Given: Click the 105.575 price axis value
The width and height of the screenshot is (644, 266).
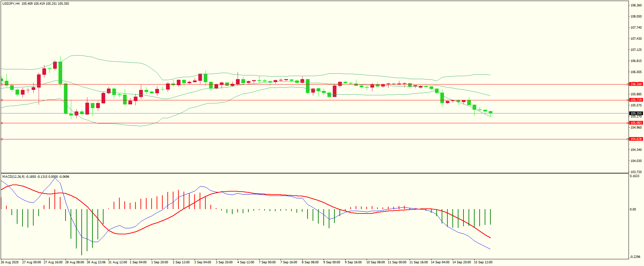Looking at the screenshot, I should coord(636,105).
